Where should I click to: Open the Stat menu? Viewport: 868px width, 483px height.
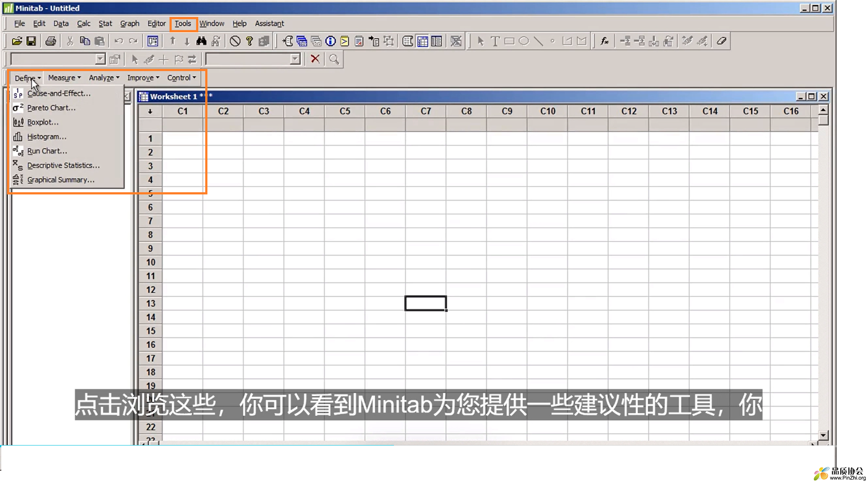point(105,24)
